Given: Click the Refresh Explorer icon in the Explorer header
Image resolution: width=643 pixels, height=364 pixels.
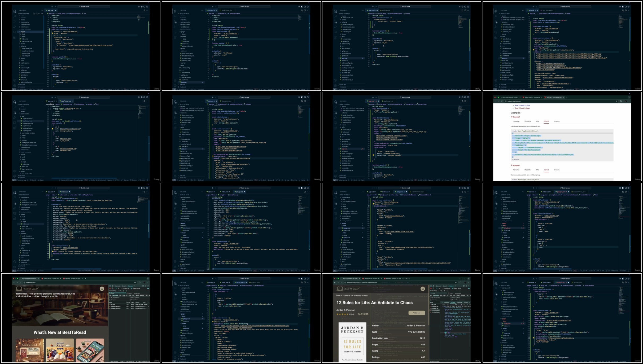Looking at the screenshot, I should 39,14.
